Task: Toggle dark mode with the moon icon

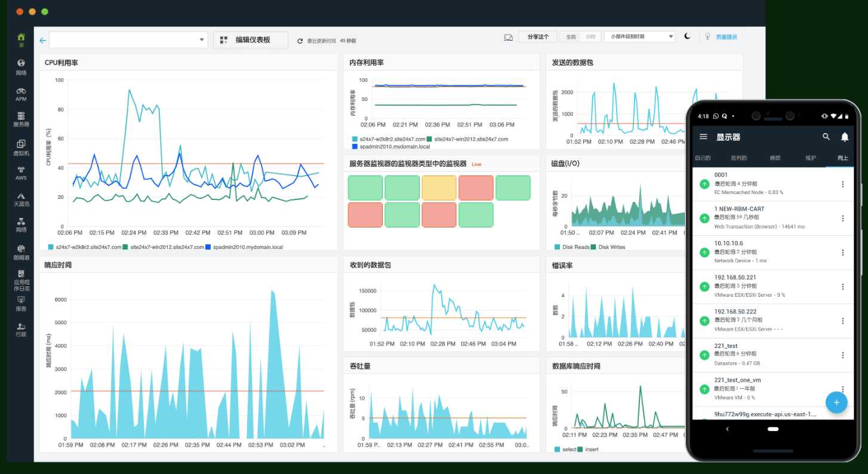Action: 687,36
